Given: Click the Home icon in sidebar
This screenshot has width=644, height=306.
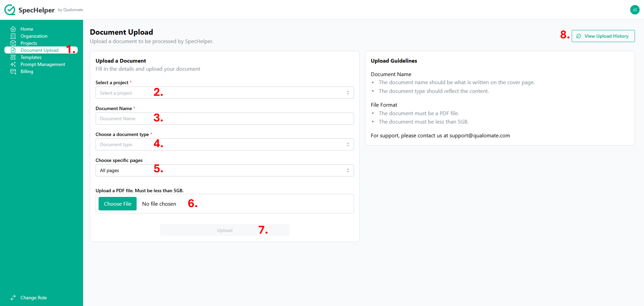Looking at the screenshot, I should 13,29.
